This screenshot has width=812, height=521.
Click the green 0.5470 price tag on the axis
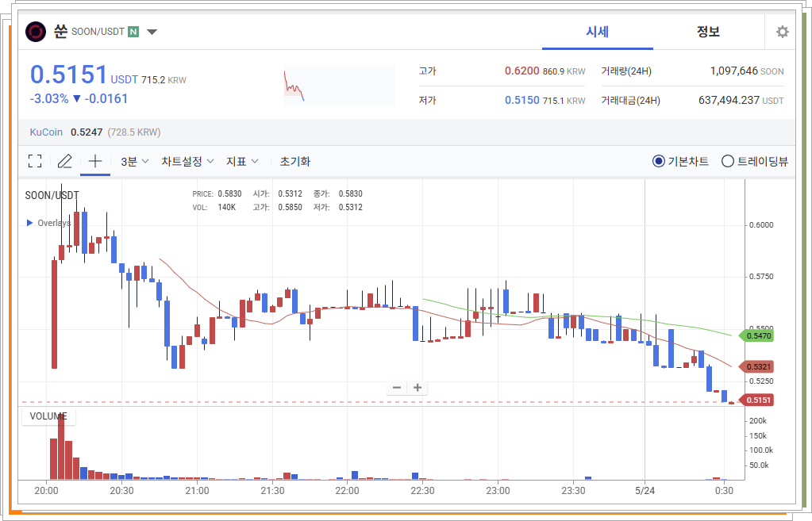(x=760, y=335)
